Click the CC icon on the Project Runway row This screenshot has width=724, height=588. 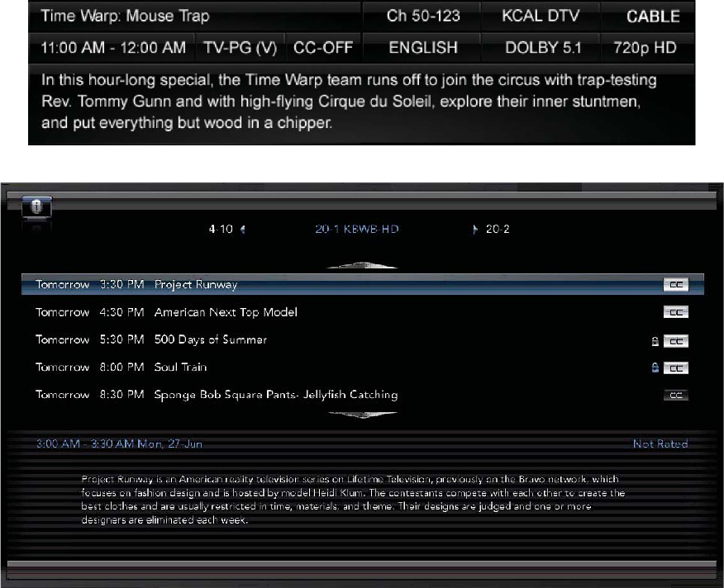pyautogui.click(x=675, y=284)
